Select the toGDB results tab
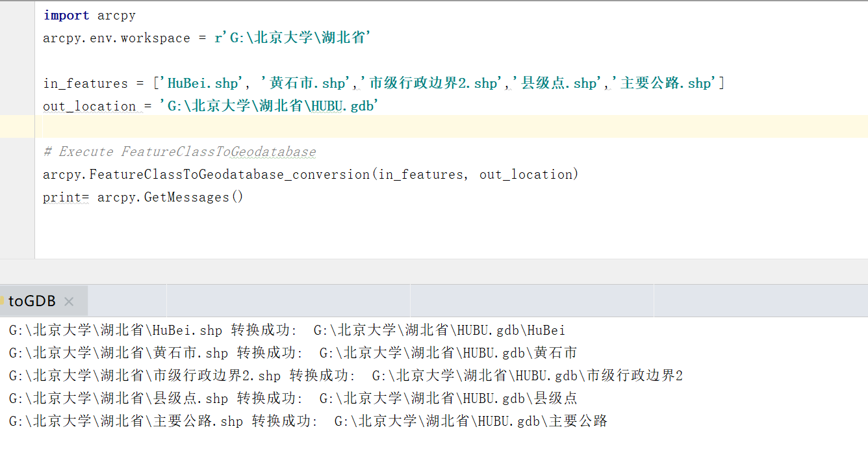This screenshot has height=455, width=868. click(x=31, y=300)
